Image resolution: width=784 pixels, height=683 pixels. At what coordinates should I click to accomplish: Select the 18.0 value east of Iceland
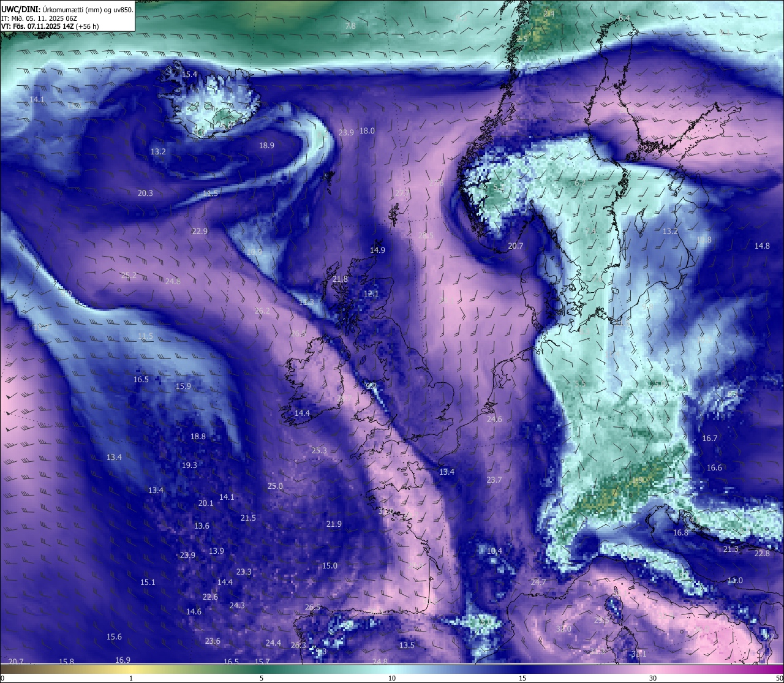tap(367, 131)
